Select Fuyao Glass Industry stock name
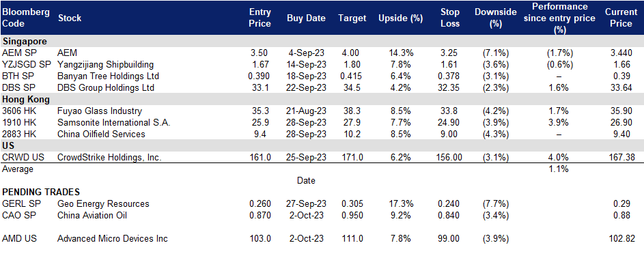 (100, 111)
